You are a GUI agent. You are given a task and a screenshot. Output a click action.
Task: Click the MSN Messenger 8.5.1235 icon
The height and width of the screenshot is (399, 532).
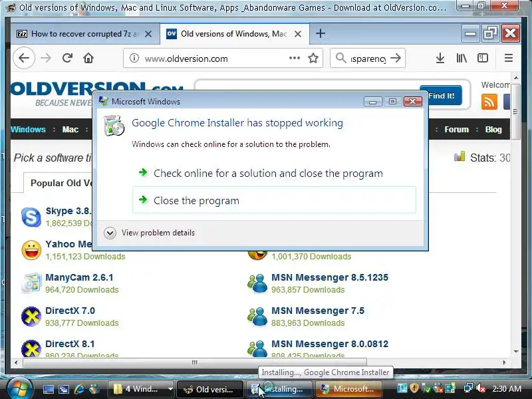(x=257, y=283)
